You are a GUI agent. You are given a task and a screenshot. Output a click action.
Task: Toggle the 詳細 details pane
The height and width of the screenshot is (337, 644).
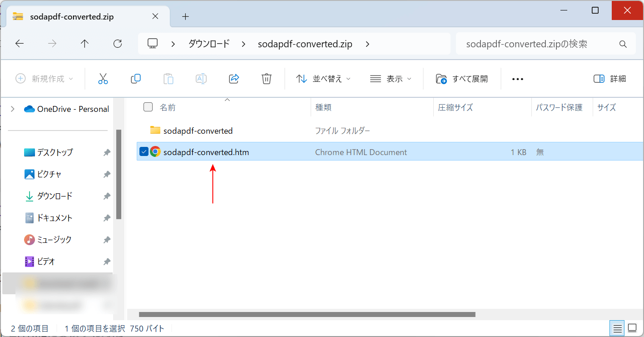[609, 79]
